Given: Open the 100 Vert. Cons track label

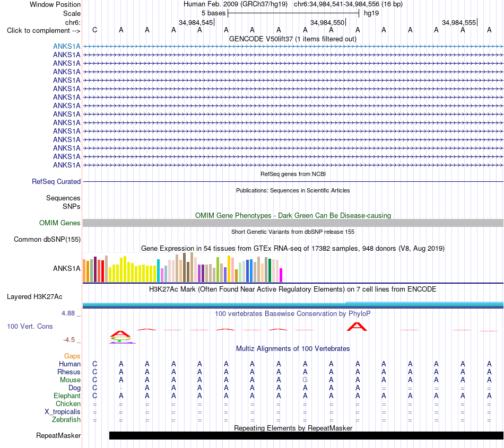Looking at the screenshot, I should (x=30, y=326).
